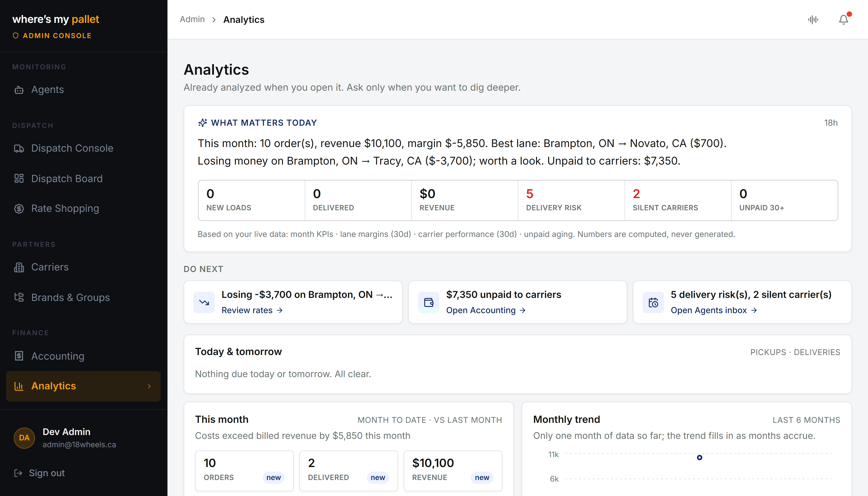Screen dimensions: 868x496
Task: Click the Delivery Risk stat showing 5
Action: [x=571, y=200]
